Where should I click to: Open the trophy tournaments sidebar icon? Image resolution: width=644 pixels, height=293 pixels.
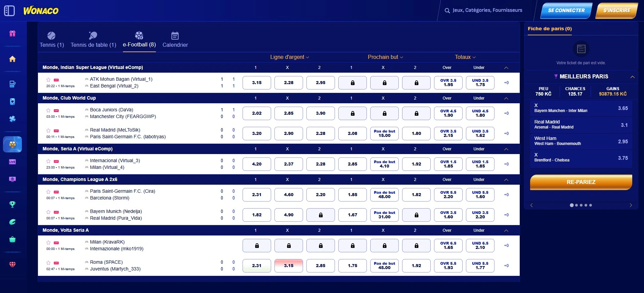(x=12, y=205)
